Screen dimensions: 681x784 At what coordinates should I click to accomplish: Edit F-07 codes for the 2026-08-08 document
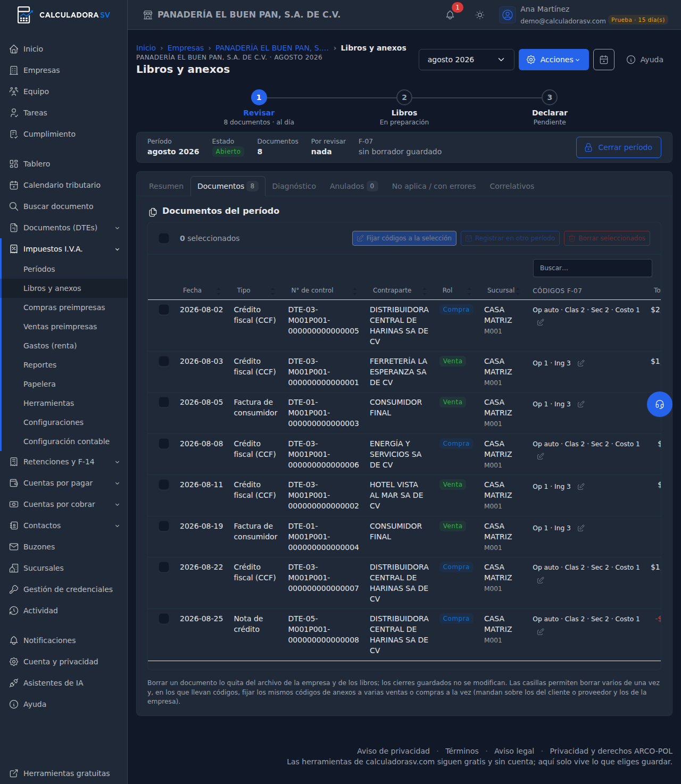[541, 456]
